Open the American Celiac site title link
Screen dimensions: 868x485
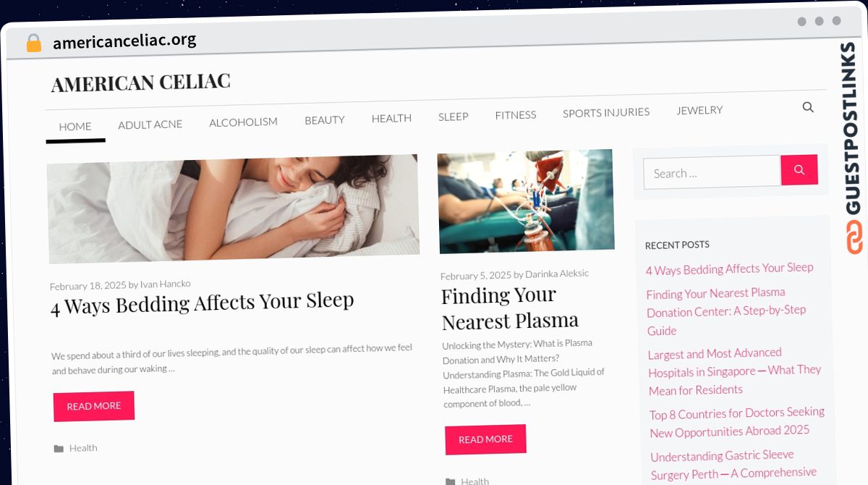[x=141, y=83]
